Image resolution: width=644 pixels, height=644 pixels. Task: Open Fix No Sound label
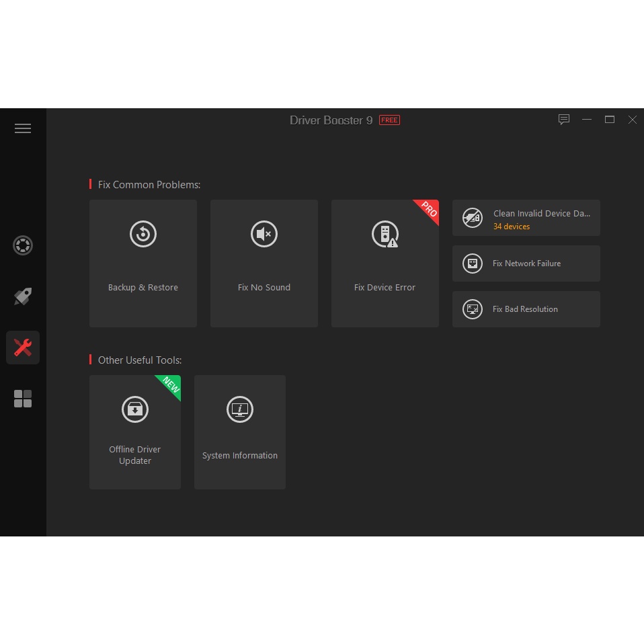pyautogui.click(x=264, y=288)
